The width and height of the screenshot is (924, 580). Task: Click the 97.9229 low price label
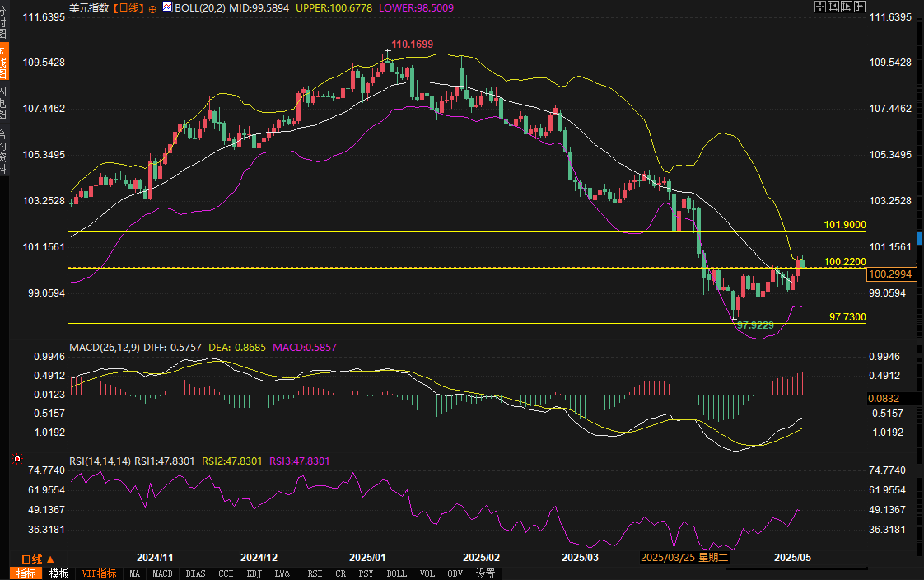click(x=755, y=325)
